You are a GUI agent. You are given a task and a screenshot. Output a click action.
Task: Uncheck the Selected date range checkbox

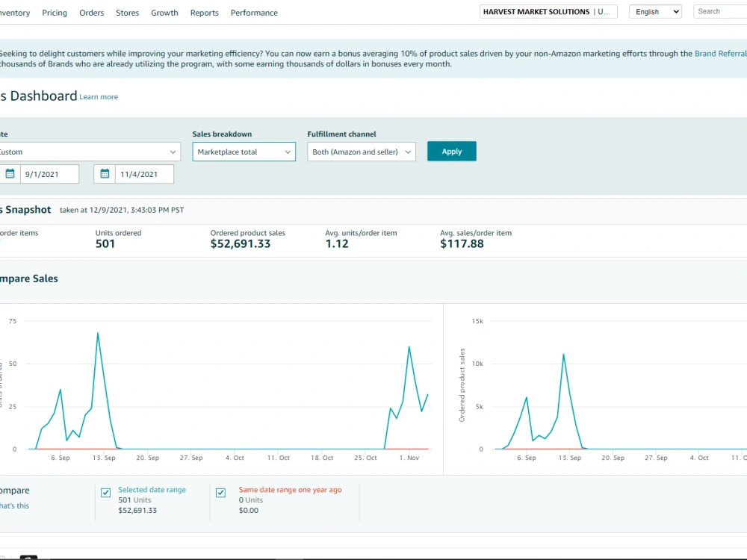(106, 492)
